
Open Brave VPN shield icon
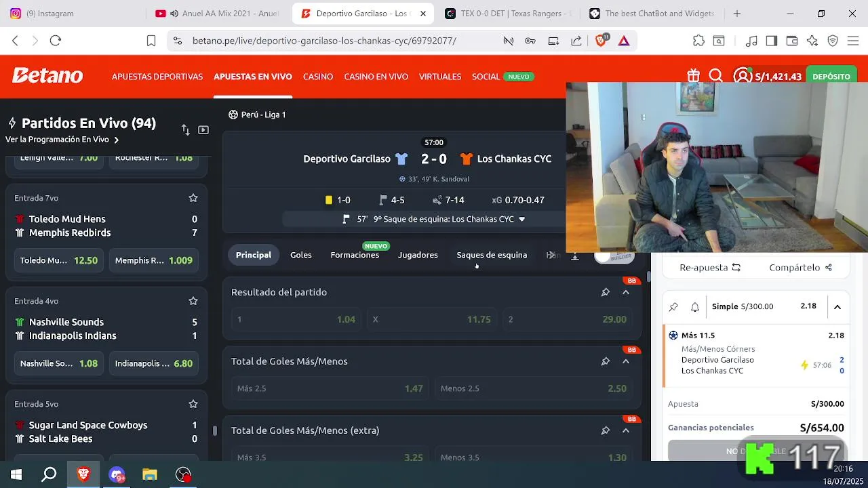tap(833, 41)
